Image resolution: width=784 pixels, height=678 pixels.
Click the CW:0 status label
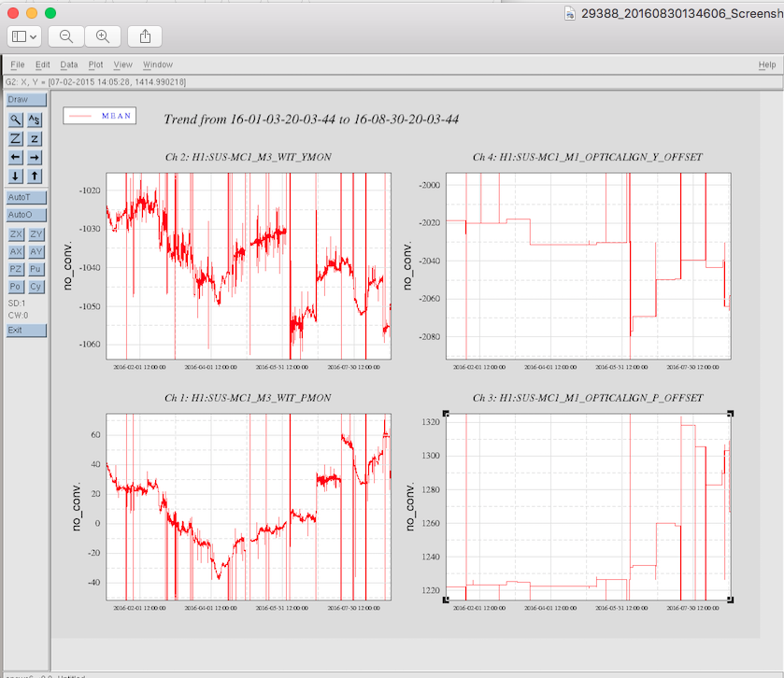click(x=18, y=316)
